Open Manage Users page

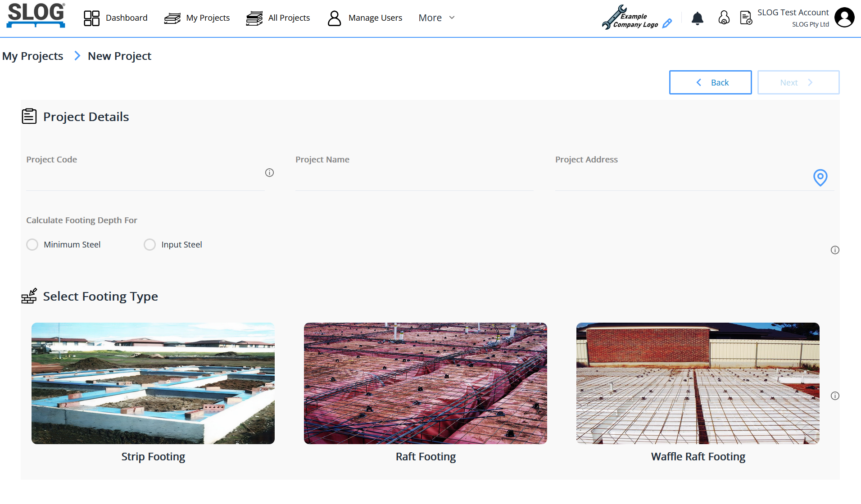point(365,18)
